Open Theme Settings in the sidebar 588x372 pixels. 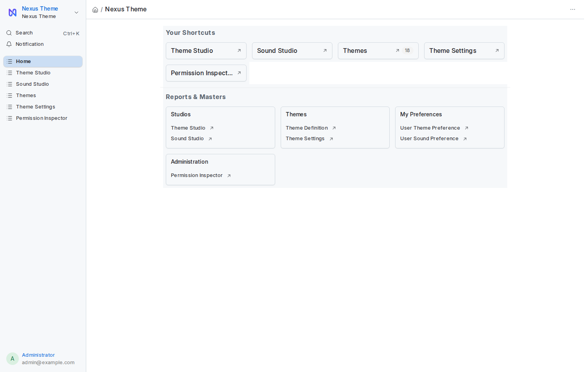[x=43, y=107]
